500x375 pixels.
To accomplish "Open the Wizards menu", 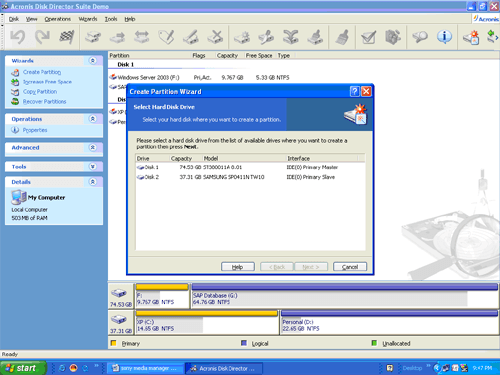I will point(88,19).
